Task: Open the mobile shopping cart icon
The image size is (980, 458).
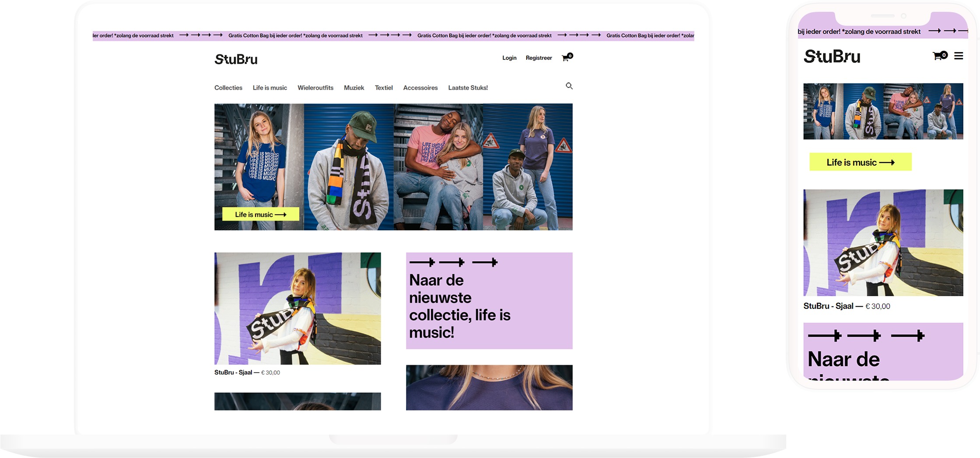Action: [x=940, y=56]
